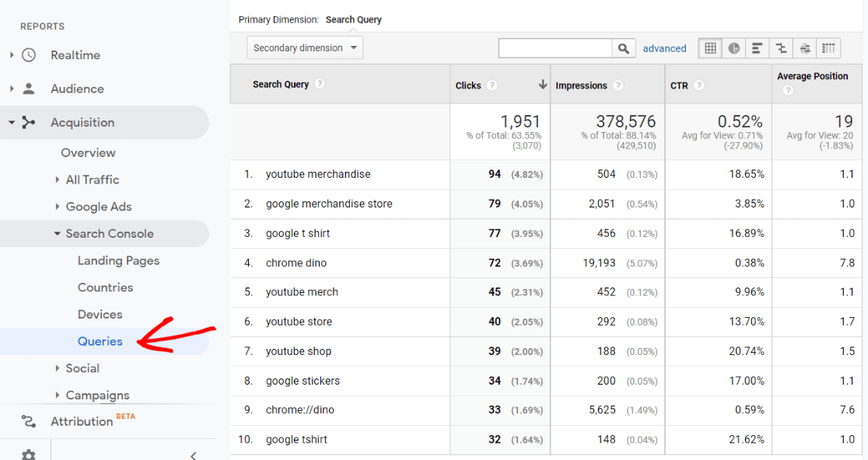868x460 pixels.
Task: Switch to the Comparison view
Action: tap(781, 47)
